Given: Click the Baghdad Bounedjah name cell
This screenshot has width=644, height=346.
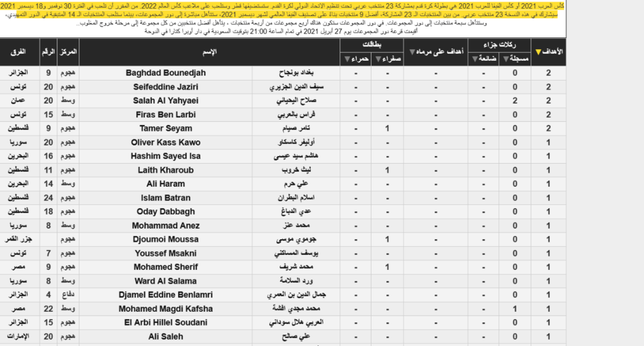Looking at the screenshot, I should coord(166,73).
